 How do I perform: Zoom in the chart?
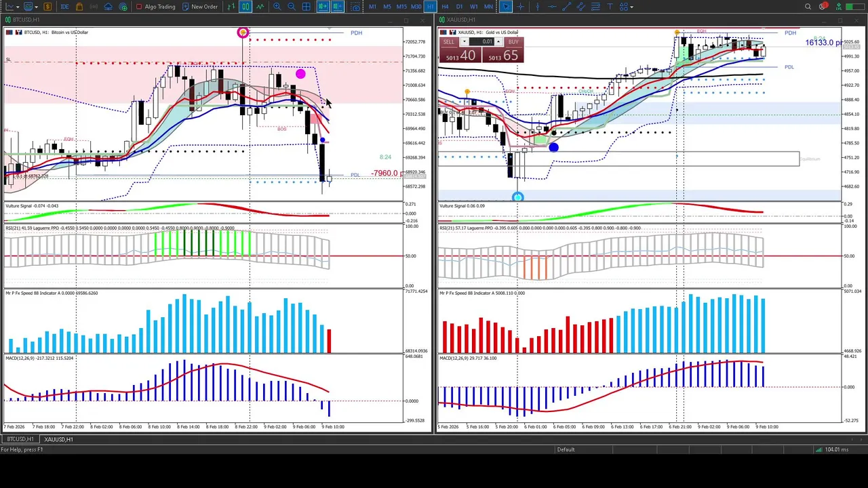click(x=277, y=7)
